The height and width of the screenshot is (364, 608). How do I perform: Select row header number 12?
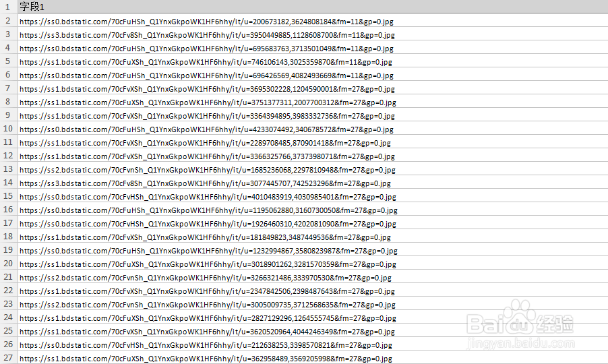pos(9,155)
